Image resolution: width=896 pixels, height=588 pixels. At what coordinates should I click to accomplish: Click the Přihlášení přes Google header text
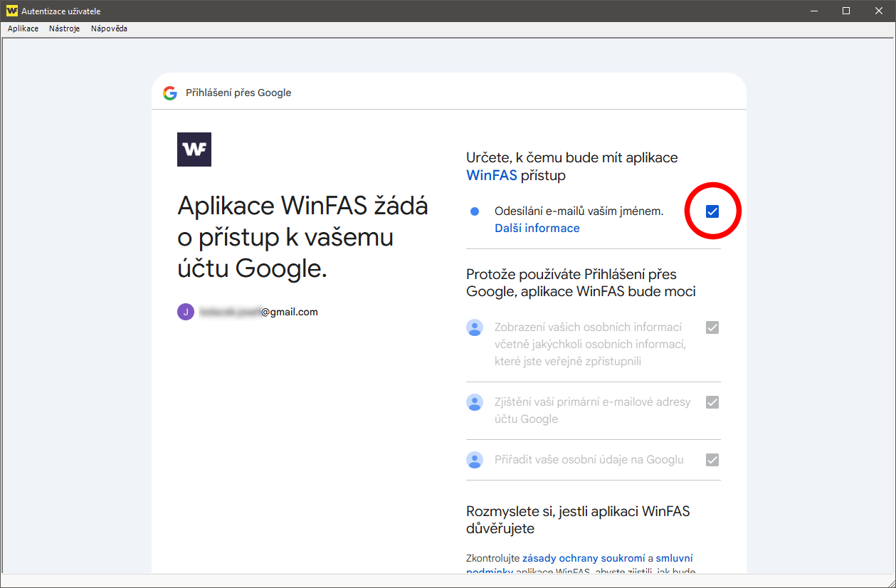tap(238, 93)
